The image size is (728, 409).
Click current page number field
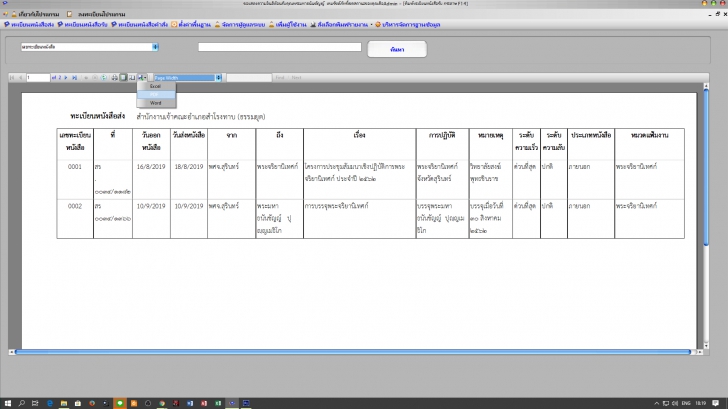[x=38, y=78]
